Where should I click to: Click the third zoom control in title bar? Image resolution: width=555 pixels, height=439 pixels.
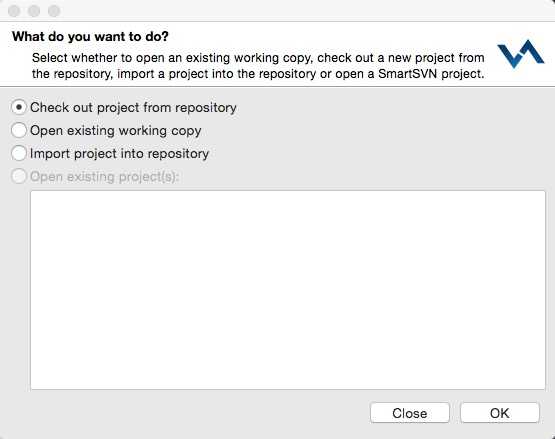[54, 11]
